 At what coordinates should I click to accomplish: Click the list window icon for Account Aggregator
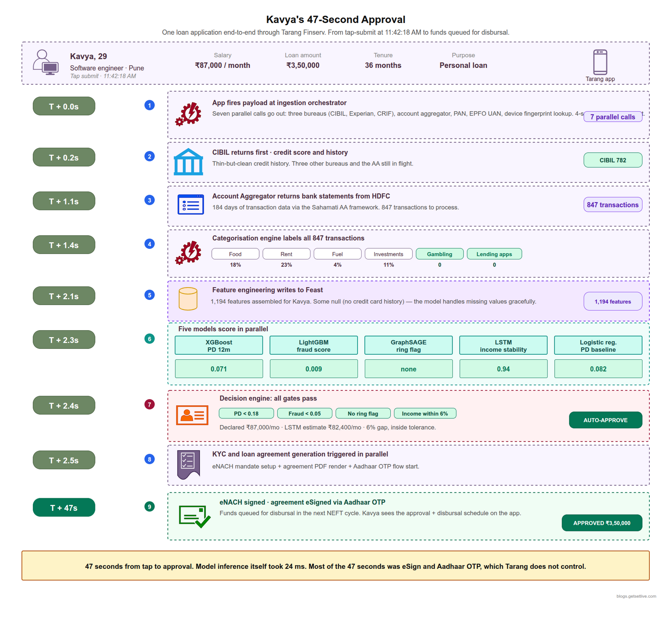click(x=190, y=205)
